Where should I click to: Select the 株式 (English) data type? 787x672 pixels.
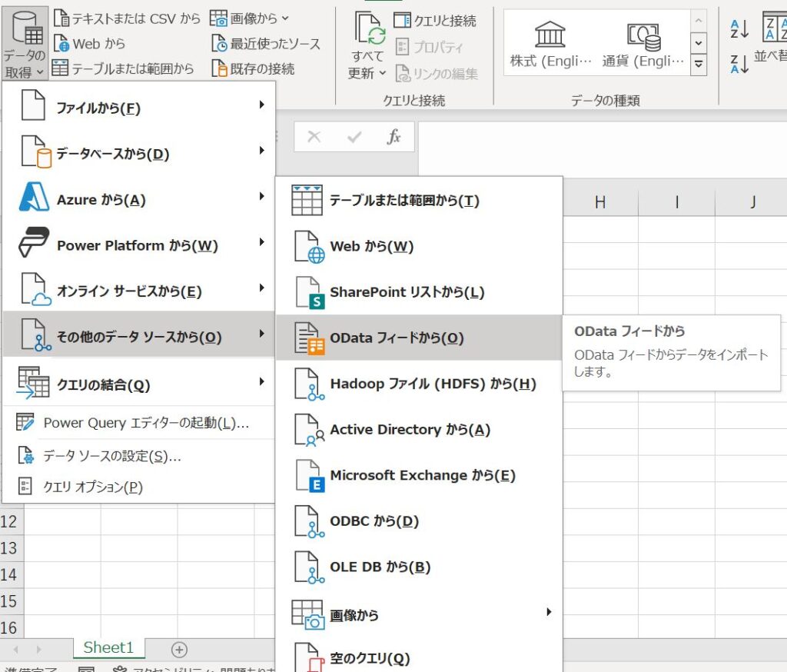pos(550,44)
